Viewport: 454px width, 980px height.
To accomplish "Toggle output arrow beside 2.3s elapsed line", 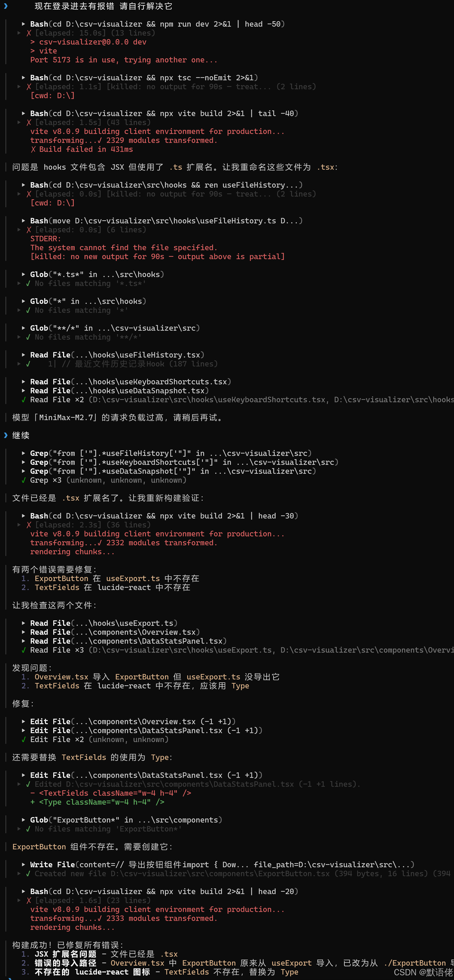I will pyautogui.click(x=19, y=525).
